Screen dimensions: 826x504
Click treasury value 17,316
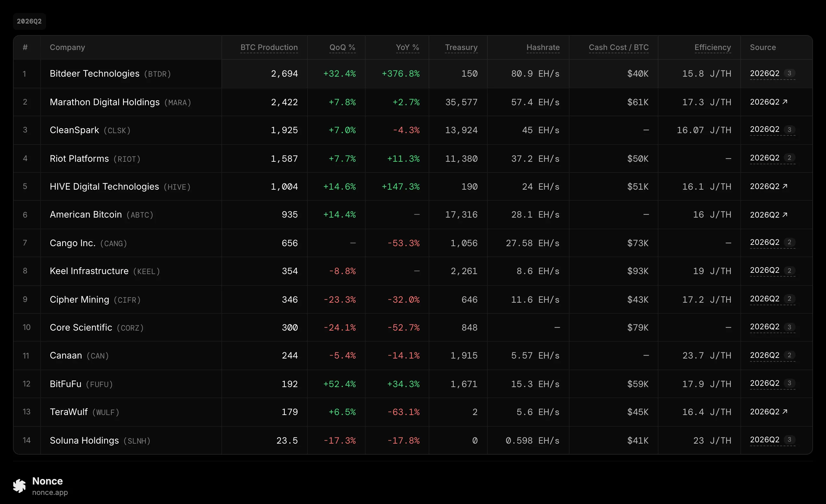pos(461,214)
